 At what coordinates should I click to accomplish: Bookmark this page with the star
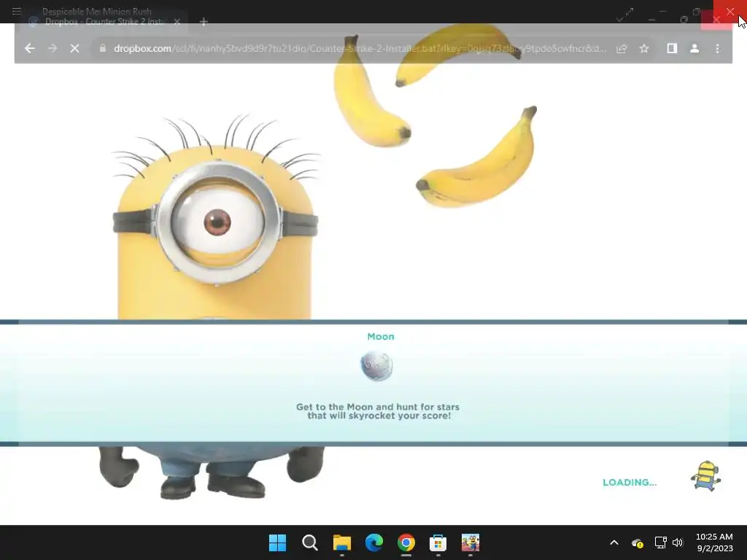point(644,49)
